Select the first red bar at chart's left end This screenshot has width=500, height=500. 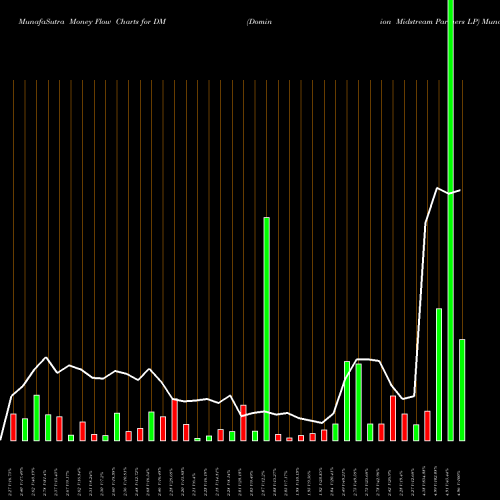[x=13, y=427]
